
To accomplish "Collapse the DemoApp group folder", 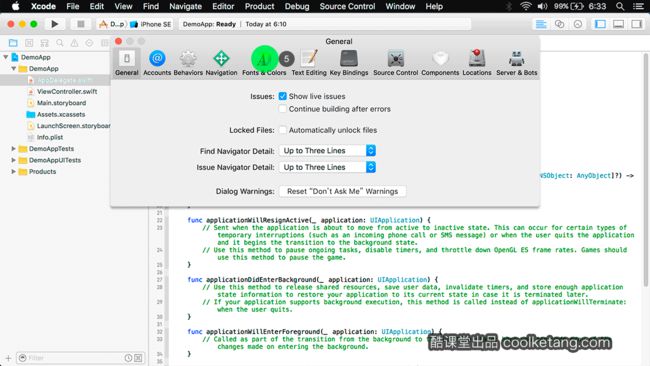I will coord(14,69).
